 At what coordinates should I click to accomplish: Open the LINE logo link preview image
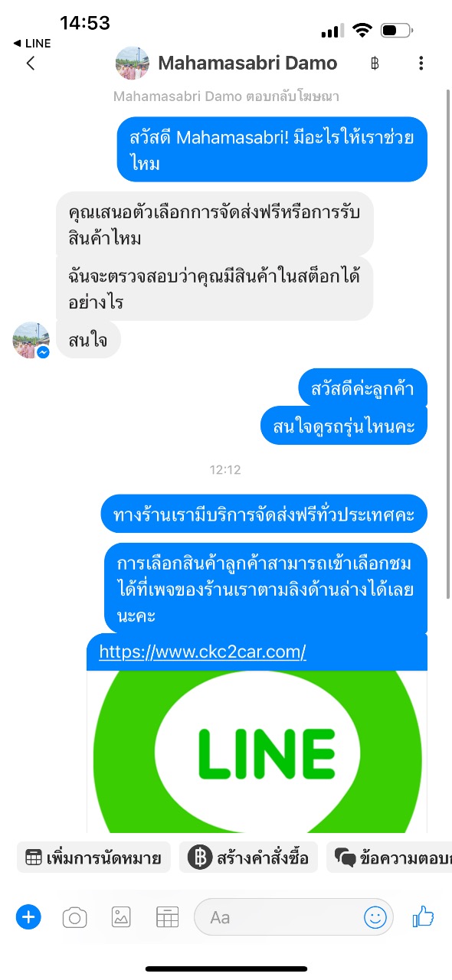tap(257, 752)
